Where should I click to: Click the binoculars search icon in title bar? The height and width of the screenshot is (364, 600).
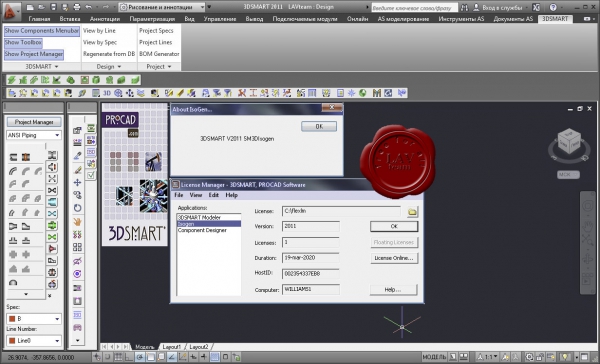pyautogui.click(x=464, y=7)
